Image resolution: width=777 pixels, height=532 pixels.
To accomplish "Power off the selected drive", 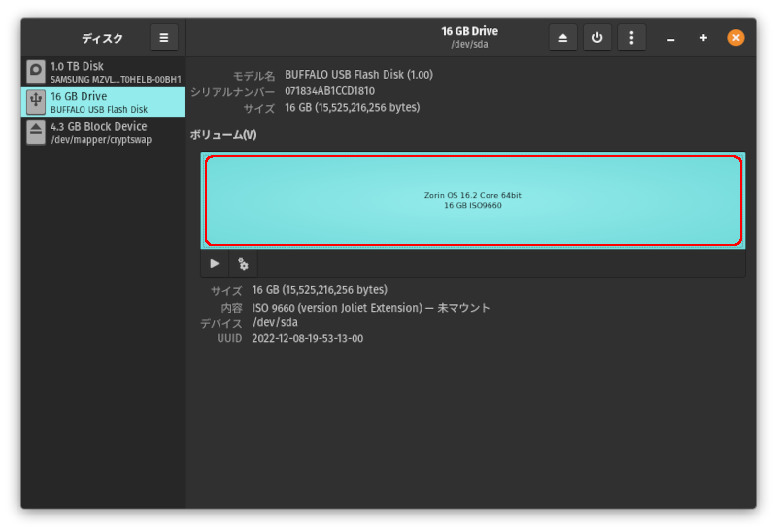I will pyautogui.click(x=597, y=38).
